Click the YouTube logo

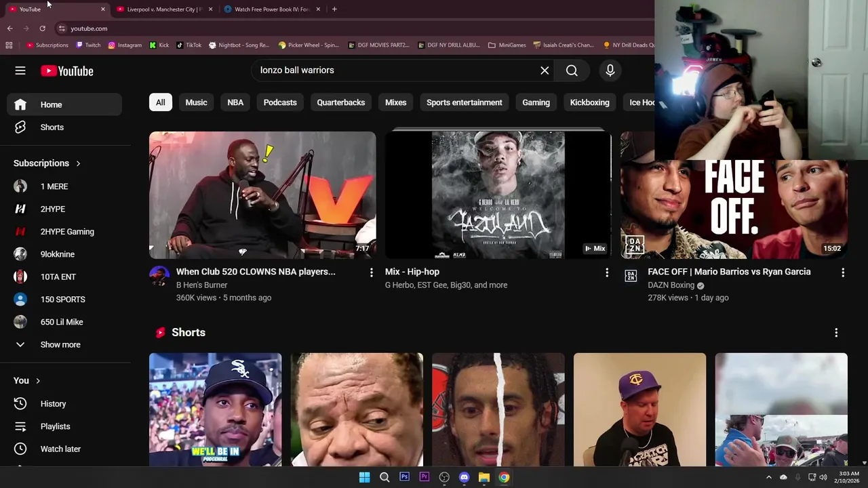pos(66,71)
